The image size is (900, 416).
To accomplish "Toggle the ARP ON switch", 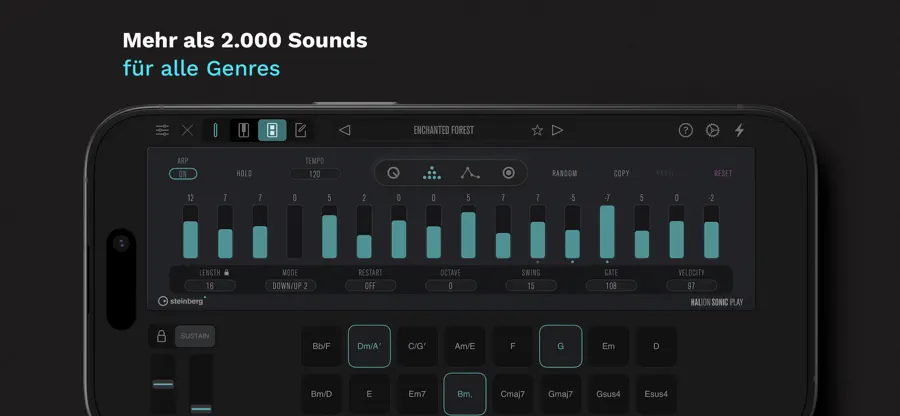I will click(x=183, y=174).
